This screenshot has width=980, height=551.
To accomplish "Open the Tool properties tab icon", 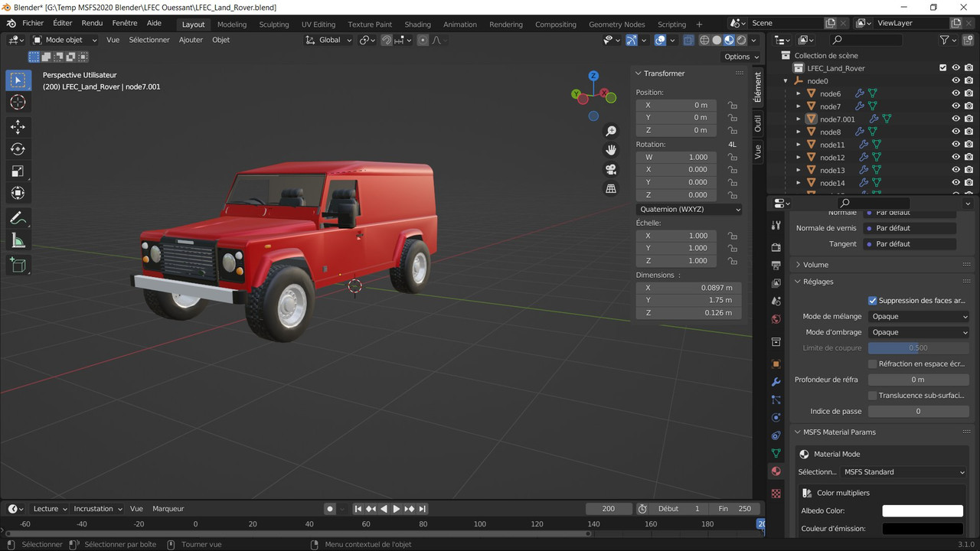I will click(776, 225).
